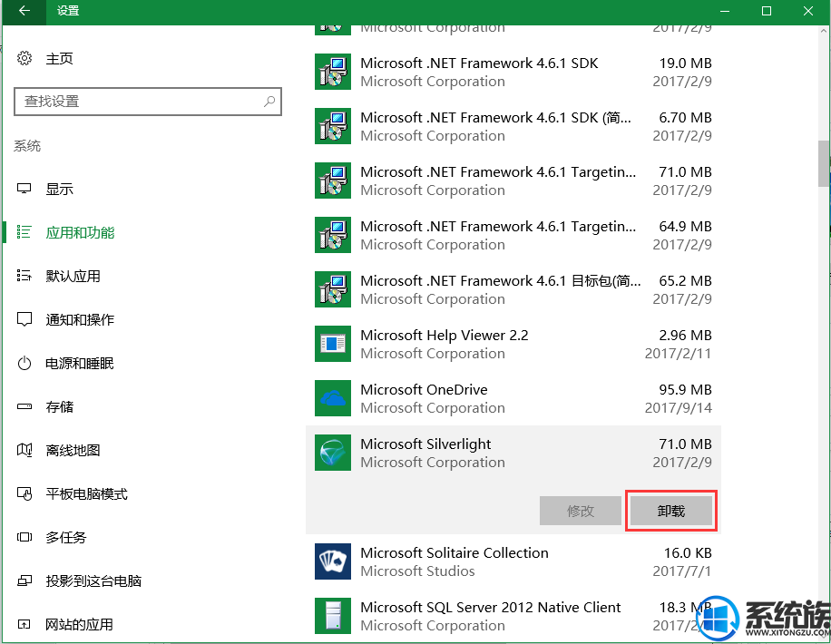Click the 存储 drive icon
Viewport: 831px width, 644px height.
tap(24, 406)
